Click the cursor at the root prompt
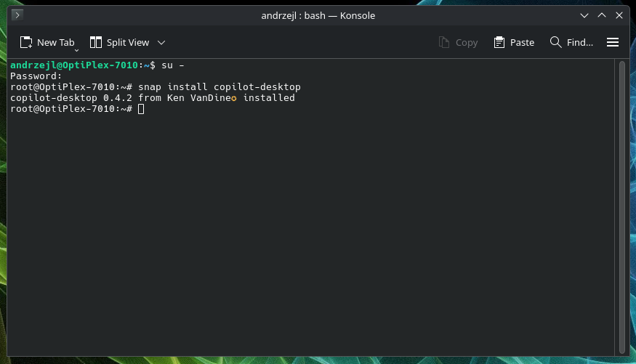This screenshot has width=636, height=364. (141, 109)
